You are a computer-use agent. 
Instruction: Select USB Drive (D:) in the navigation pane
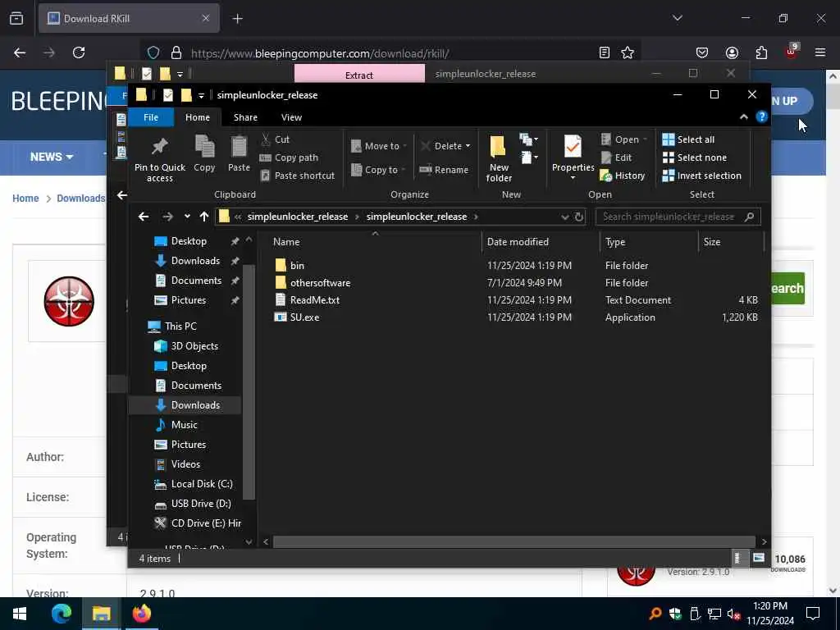pos(193,504)
